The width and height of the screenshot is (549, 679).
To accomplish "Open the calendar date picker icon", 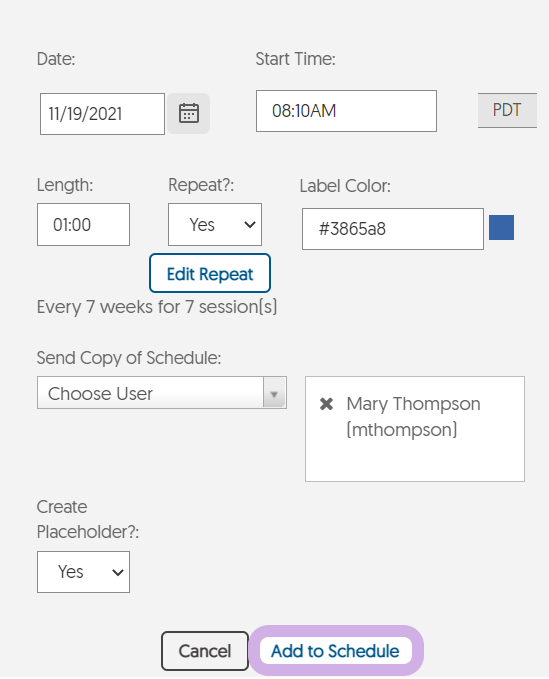I will pyautogui.click(x=189, y=113).
